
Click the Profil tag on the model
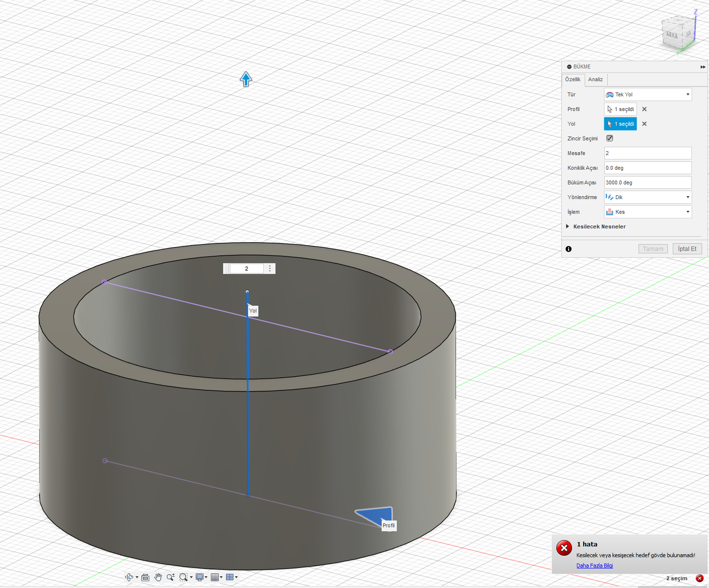point(389,525)
